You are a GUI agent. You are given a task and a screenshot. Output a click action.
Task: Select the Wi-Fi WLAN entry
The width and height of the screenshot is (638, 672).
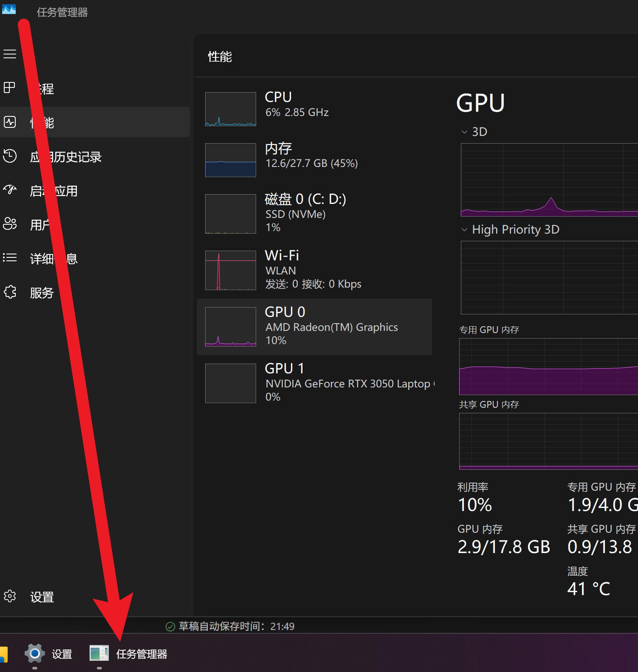(314, 270)
